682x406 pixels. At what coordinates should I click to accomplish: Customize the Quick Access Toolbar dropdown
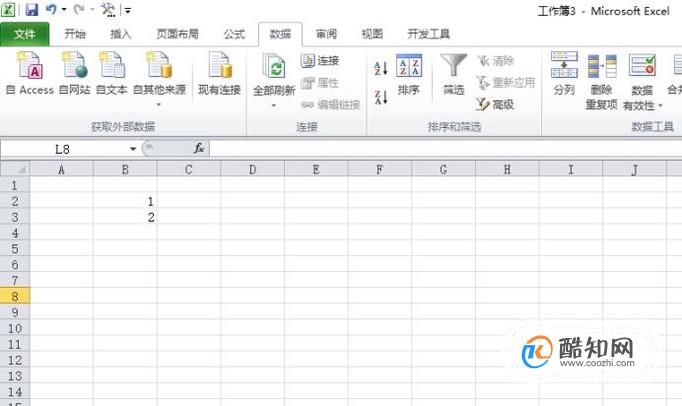coord(128,10)
